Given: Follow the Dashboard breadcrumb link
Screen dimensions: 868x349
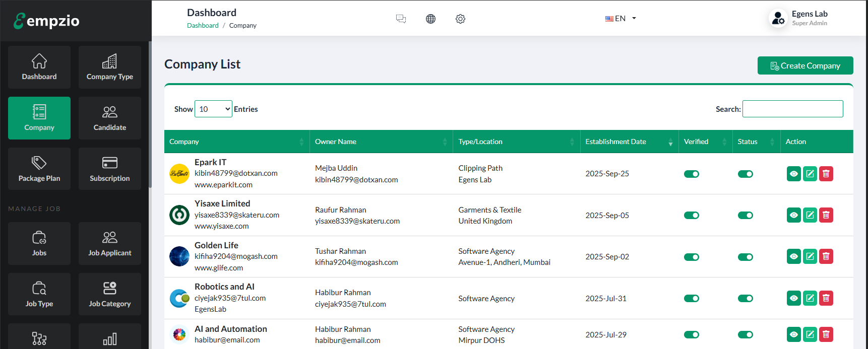Looking at the screenshot, I should pos(203,26).
